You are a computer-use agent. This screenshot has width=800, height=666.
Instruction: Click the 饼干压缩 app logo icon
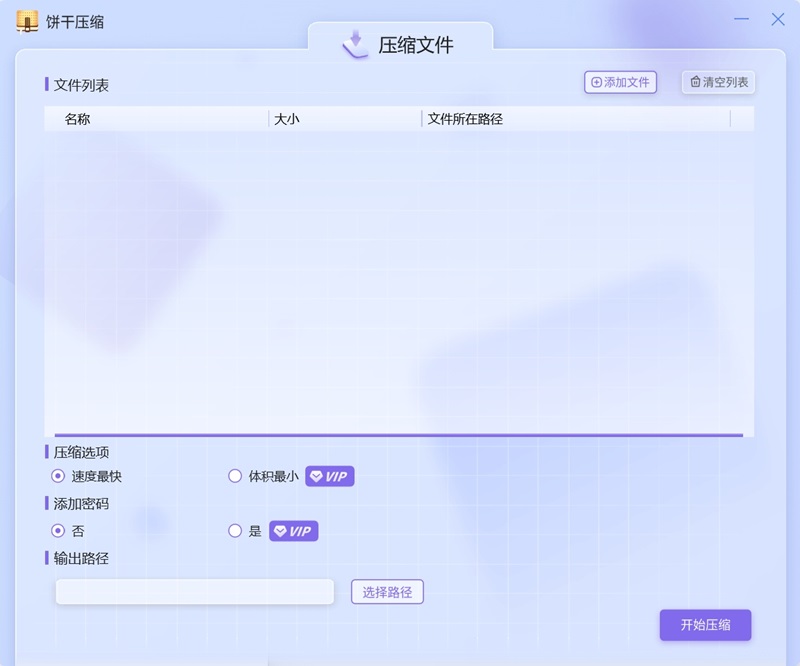(x=27, y=21)
